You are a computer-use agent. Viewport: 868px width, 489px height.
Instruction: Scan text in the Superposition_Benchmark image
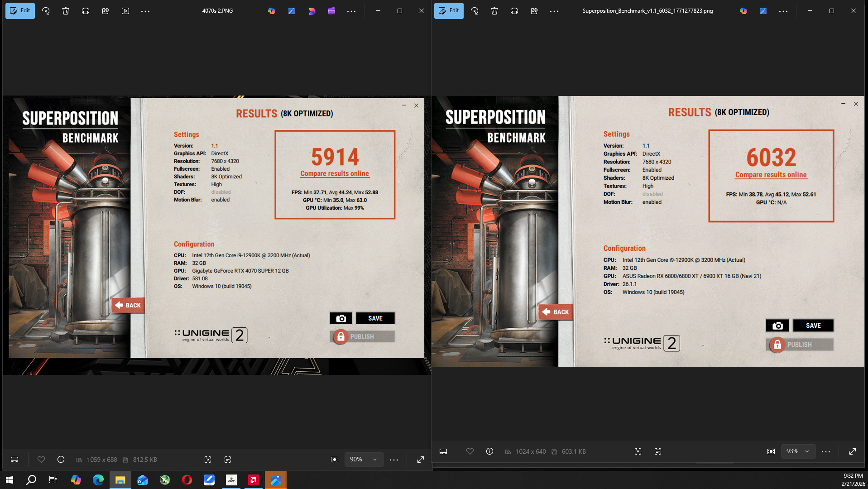[658, 451]
